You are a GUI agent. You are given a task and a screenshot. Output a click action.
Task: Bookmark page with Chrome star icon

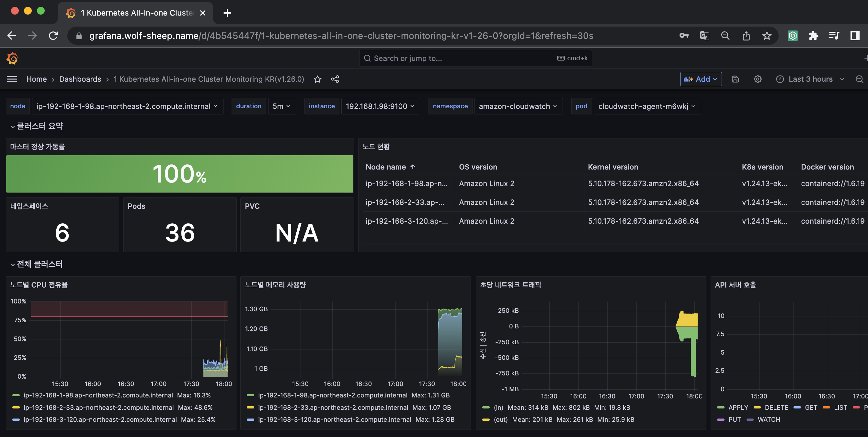point(767,36)
